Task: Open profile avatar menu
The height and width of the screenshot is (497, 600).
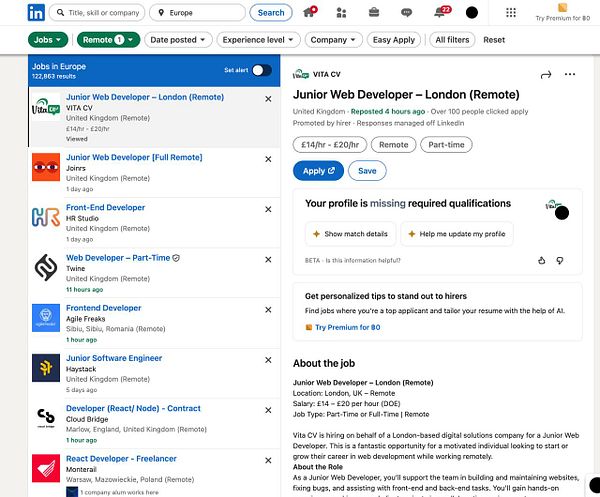Action: pos(472,13)
